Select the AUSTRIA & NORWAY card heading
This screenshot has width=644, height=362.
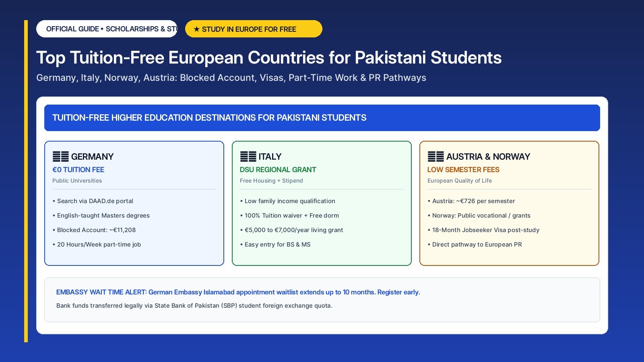pyautogui.click(x=488, y=156)
